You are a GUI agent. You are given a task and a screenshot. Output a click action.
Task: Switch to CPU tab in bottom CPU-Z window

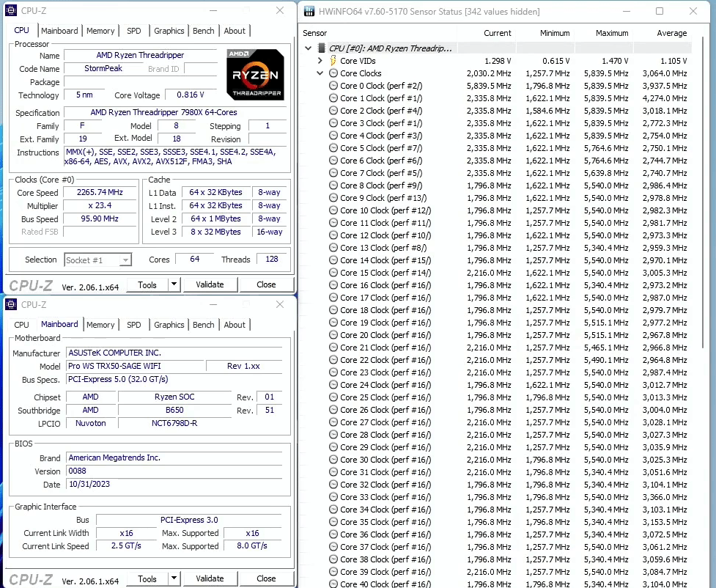[x=21, y=324]
